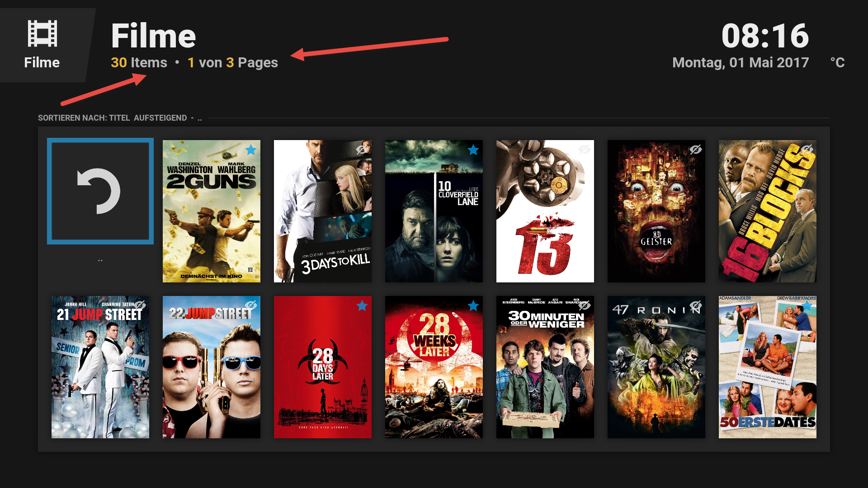This screenshot has height=488, width=868.
Task: Click the Sortieren nach: Titel label
Action: point(84,118)
